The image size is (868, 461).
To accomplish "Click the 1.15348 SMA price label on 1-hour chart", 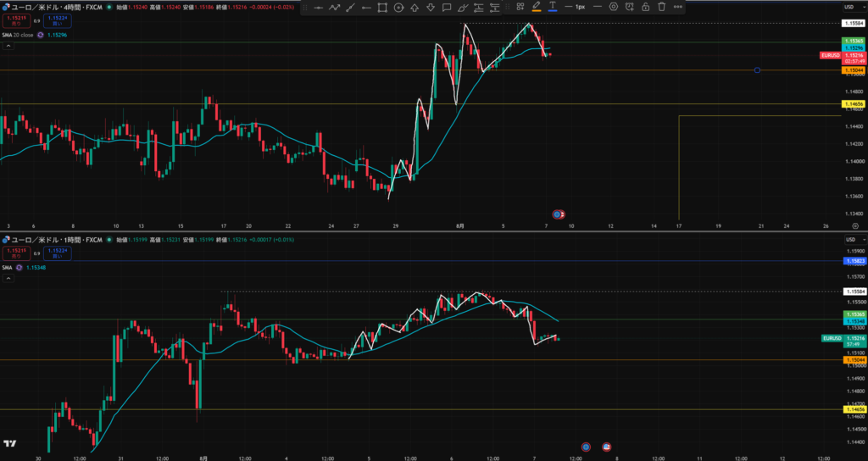I will (854, 321).
